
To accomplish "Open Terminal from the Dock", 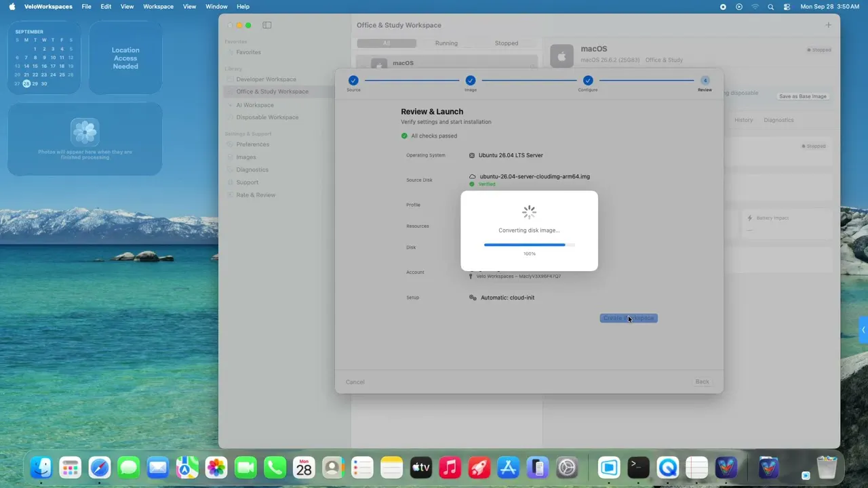I will click(x=639, y=468).
